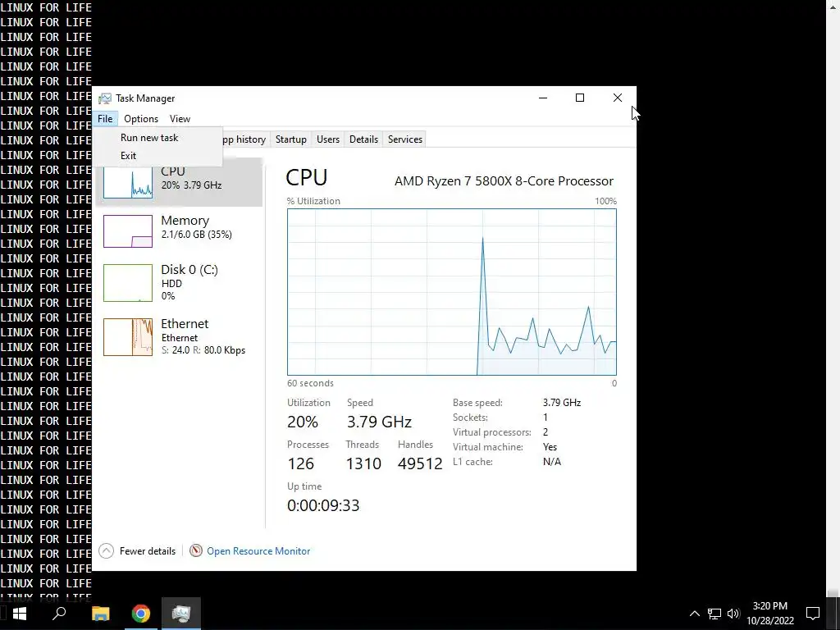The width and height of the screenshot is (840, 630).
Task: Minimize the Task Manager window
Action: coord(543,98)
